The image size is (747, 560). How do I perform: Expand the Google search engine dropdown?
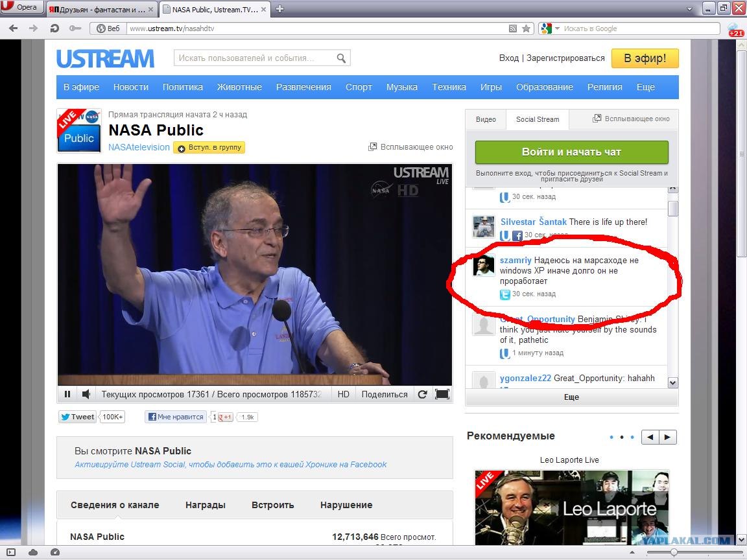point(558,29)
